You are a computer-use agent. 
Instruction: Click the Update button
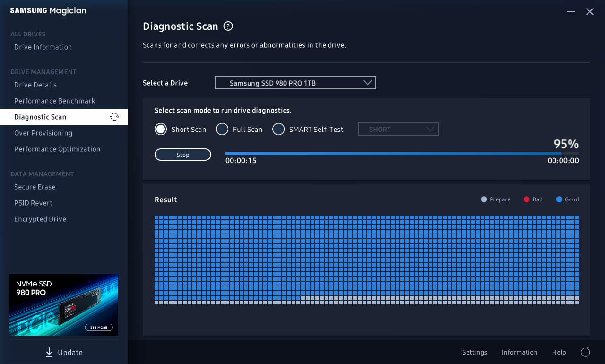pyautogui.click(x=64, y=352)
